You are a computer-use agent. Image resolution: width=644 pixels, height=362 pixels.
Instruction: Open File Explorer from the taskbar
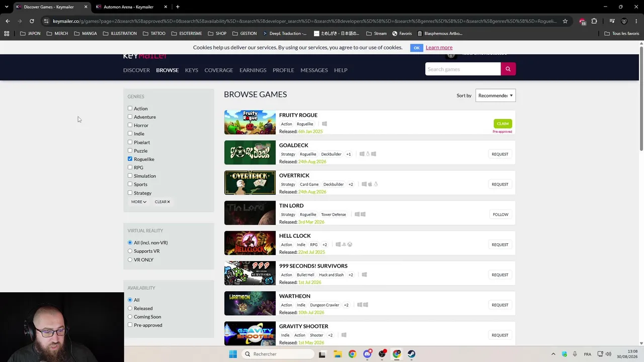pos(337,354)
